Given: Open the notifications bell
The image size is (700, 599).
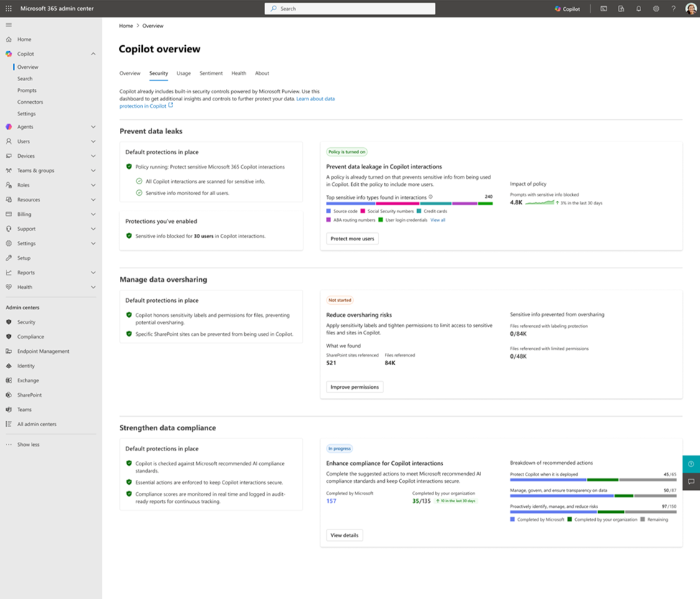Looking at the screenshot, I should pyautogui.click(x=638, y=9).
